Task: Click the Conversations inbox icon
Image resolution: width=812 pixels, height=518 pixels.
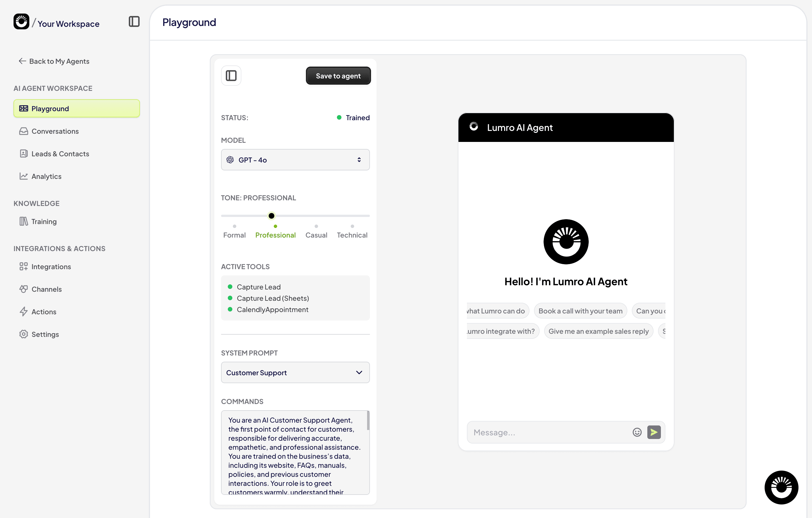Action: (x=23, y=131)
